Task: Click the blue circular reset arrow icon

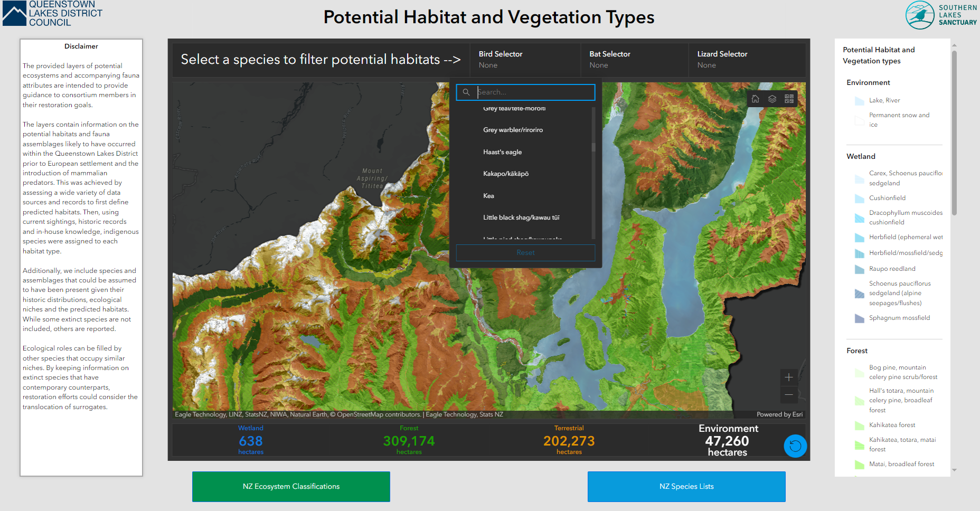Action: (795, 446)
